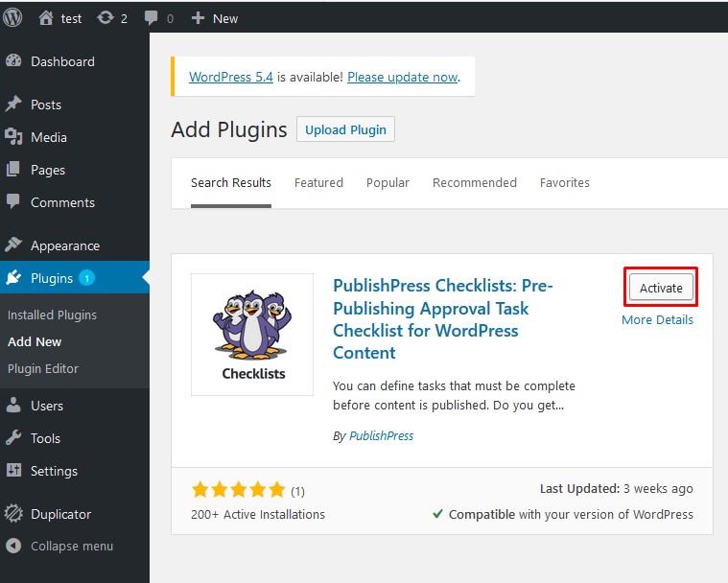Open the Media library menu

tap(48, 137)
